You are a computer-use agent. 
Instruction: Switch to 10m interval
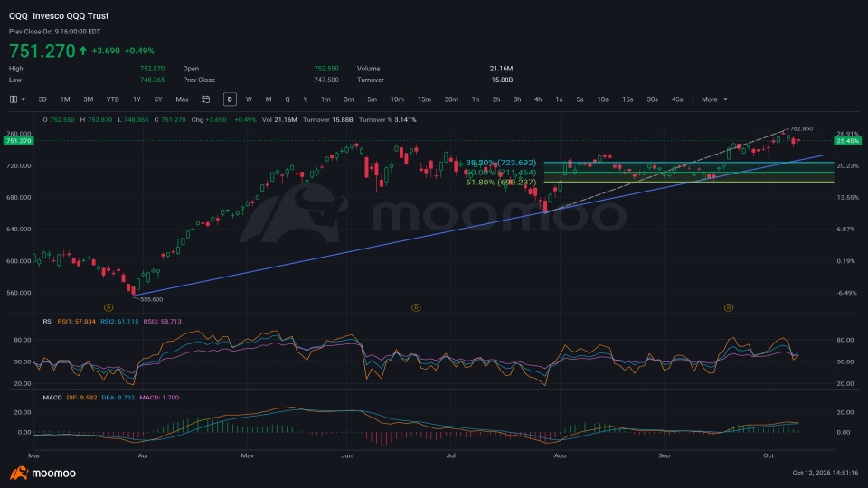pyautogui.click(x=397, y=99)
